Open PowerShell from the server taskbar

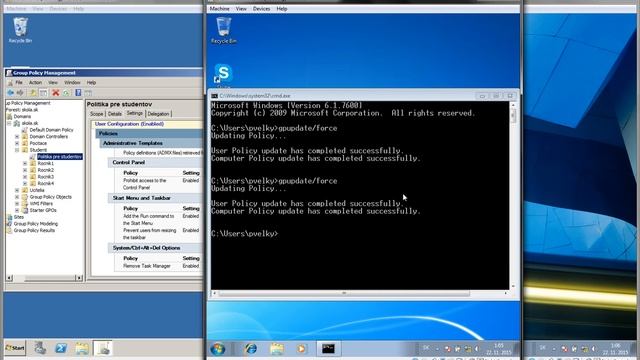click(61, 348)
